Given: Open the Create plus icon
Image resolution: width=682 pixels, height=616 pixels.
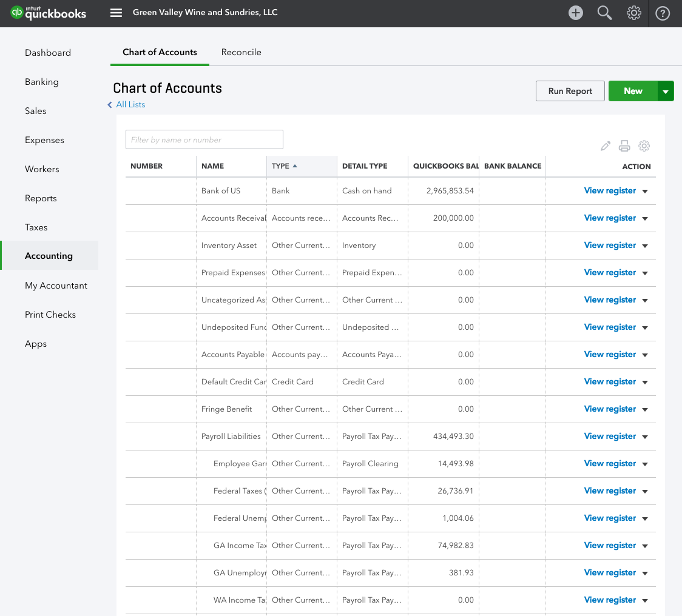Looking at the screenshot, I should click(x=575, y=13).
